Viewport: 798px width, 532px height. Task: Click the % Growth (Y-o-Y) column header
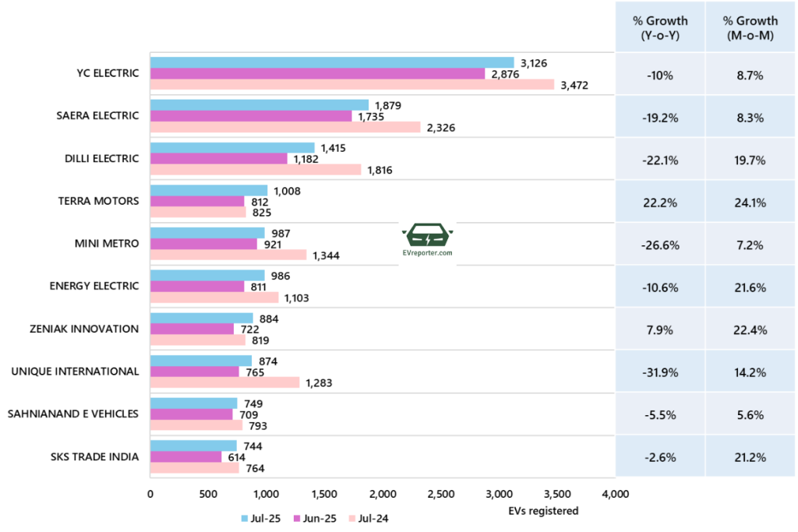pos(660,28)
